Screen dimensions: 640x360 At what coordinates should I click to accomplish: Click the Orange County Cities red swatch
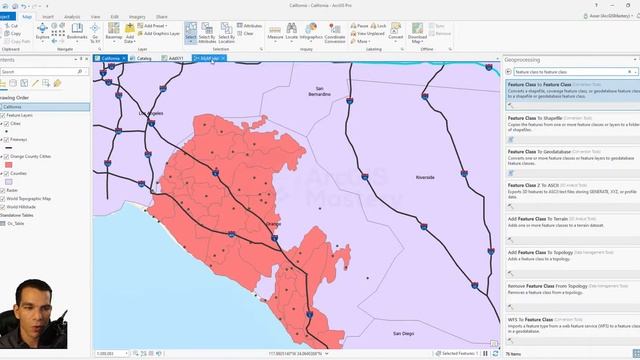[x=9, y=165]
